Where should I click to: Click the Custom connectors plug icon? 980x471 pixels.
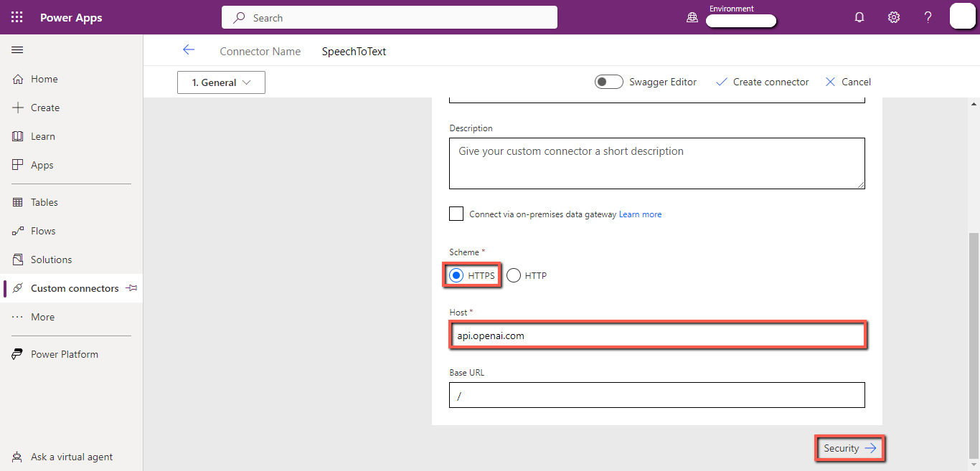pos(18,288)
